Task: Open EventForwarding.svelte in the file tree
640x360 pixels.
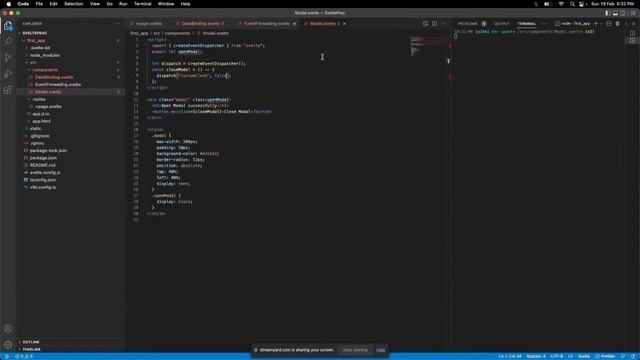Action: [x=58, y=84]
